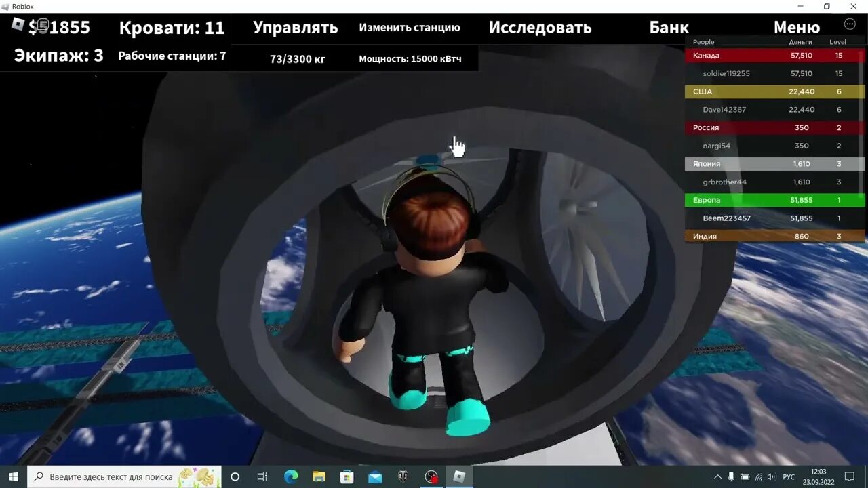Click the Level column header
The width and height of the screenshot is (868, 488).
point(838,42)
